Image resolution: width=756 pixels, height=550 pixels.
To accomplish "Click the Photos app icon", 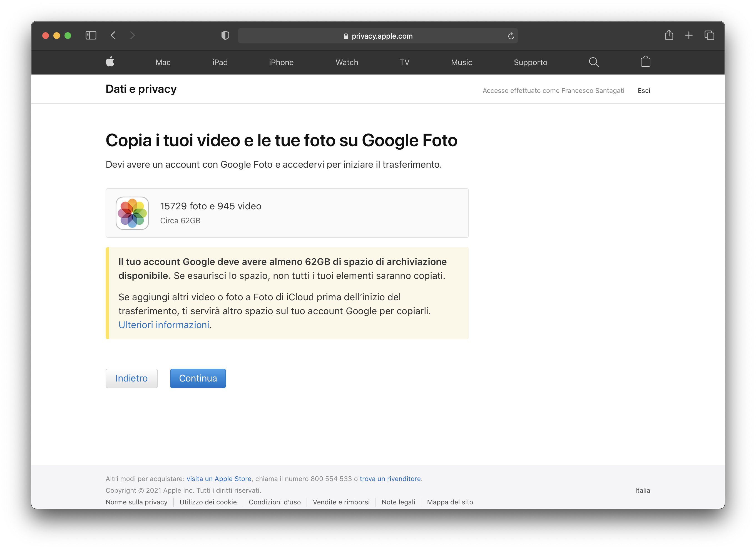I will coord(132,213).
